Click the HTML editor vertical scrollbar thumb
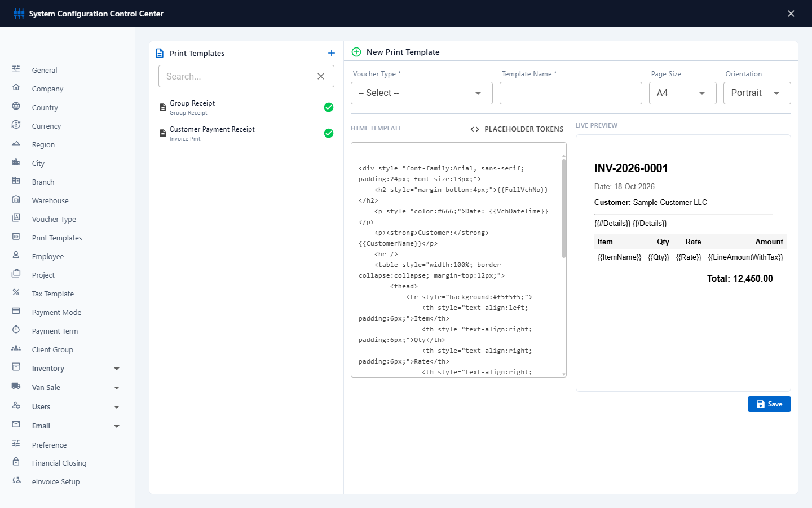The width and height of the screenshot is (812, 508). click(564, 208)
